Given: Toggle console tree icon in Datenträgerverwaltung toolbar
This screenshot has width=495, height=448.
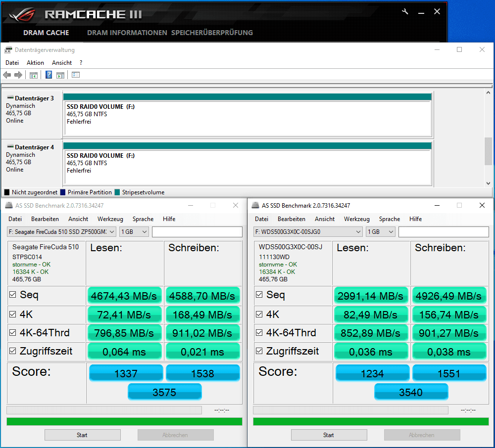Looking at the screenshot, I should [x=34, y=75].
